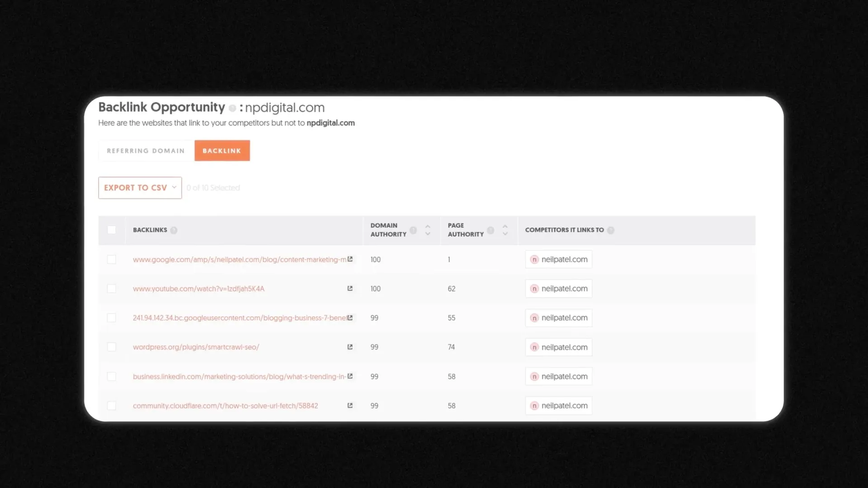
Task: Check the box for www.youtube.com row
Action: (112, 288)
